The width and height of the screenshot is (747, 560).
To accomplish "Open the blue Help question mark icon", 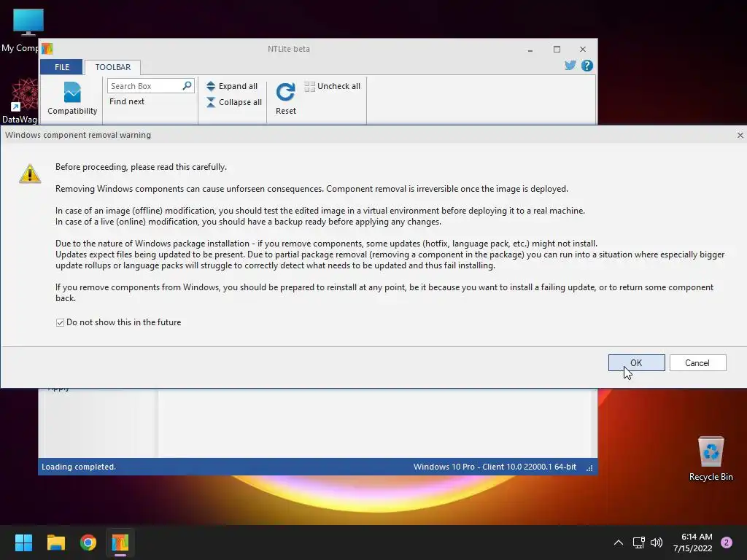I will [x=587, y=66].
